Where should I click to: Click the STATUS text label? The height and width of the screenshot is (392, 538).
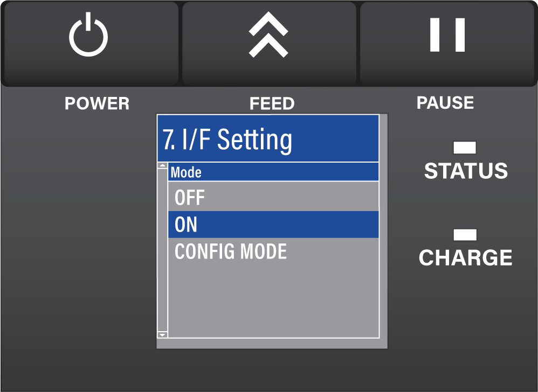coord(466,171)
